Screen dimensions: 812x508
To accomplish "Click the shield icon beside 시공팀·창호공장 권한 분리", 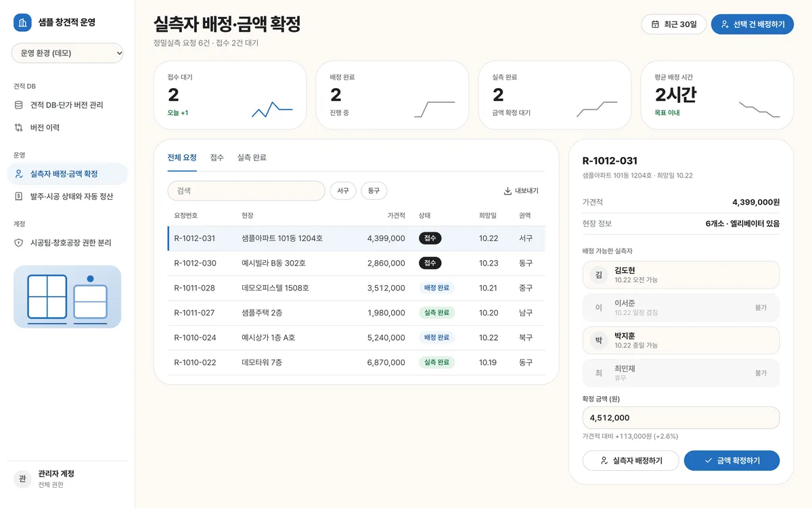I will point(19,242).
